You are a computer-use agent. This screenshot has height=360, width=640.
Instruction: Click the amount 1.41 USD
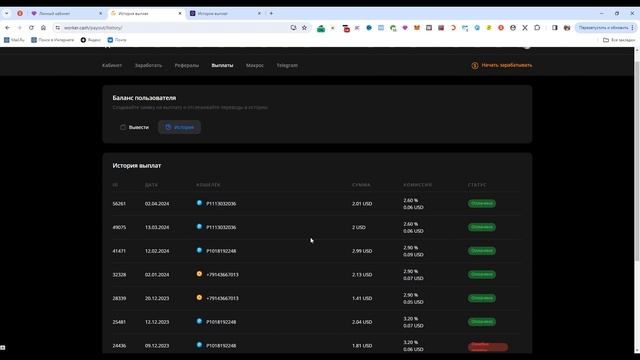362,298
